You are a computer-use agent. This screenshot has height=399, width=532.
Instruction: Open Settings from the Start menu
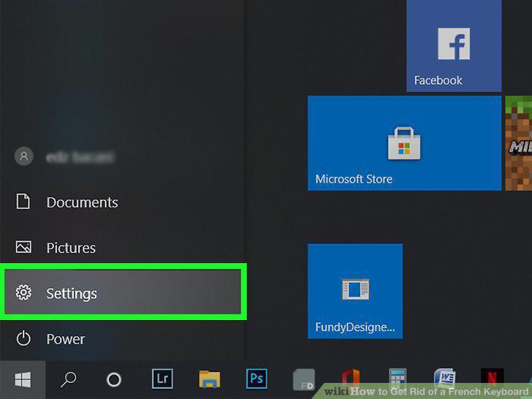pyautogui.click(x=123, y=292)
